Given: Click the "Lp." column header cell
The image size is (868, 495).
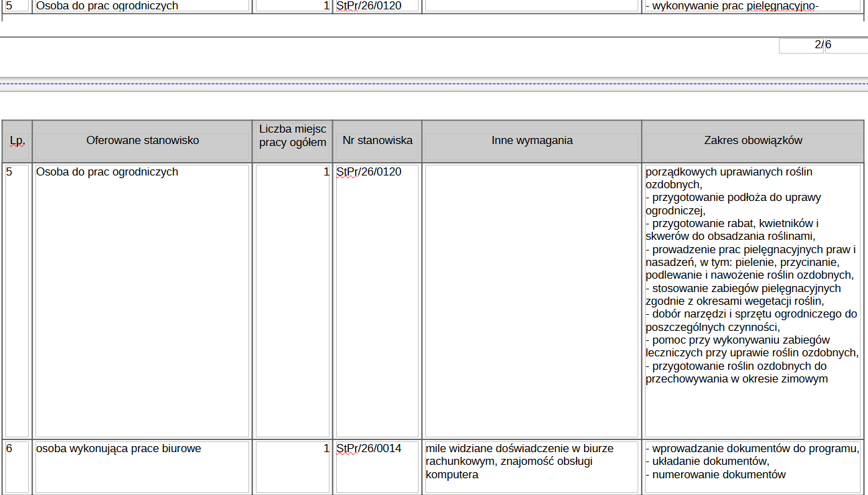Looking at the screenshot, I should coord(17,141).
